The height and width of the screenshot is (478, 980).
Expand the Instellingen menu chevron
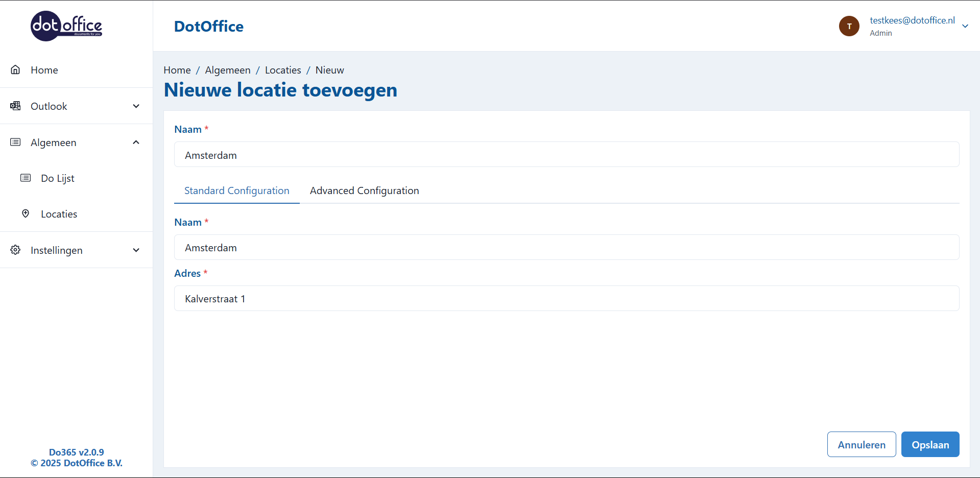pyautogui.click(x=136, y=250)
